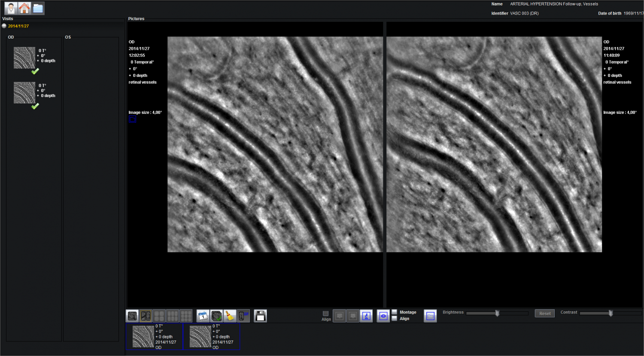Open the patient information screen

pyautogui.click(x=10, y=7)
